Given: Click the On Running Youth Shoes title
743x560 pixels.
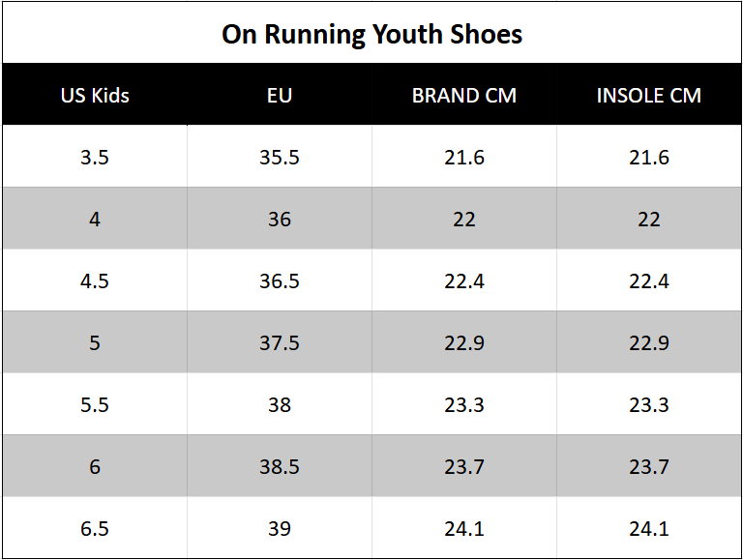Looking at the screenshot, I should 371,35.
